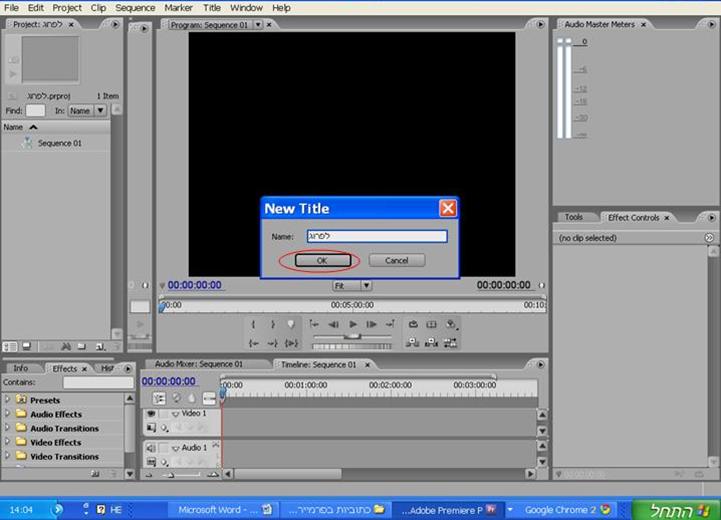This screenshot has width=721, height=520.
Task: Click the Lift icon in Program monitor
Action: click(x=412, y=343)
